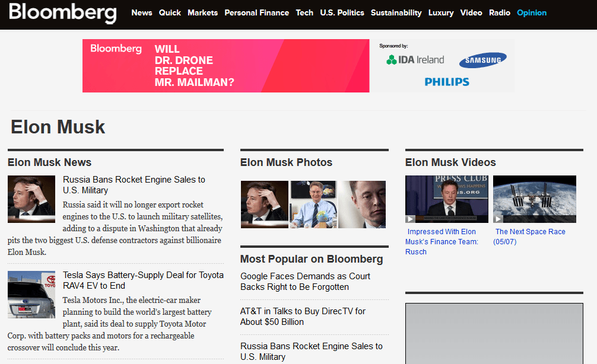Open the Radio nav item
The image size is (597, 364).
[500, 12]
